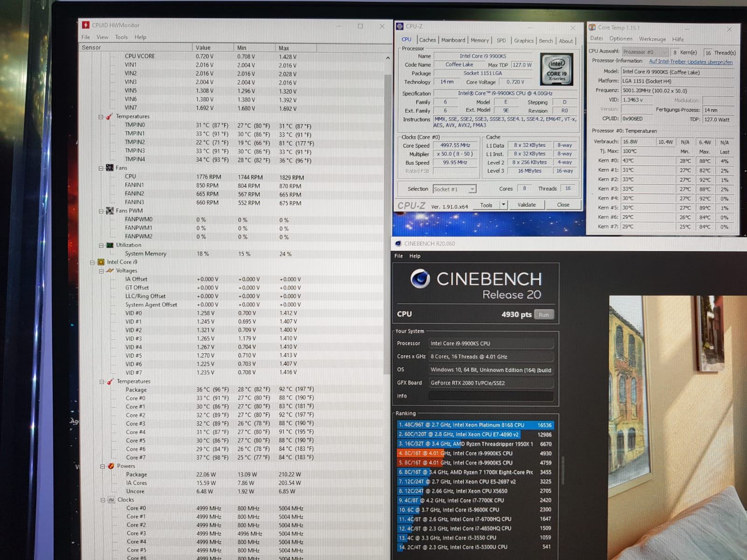Collapse the Clocks node in HWMonitor
Screen dimensions: 747x560
[x=103, y=500]
